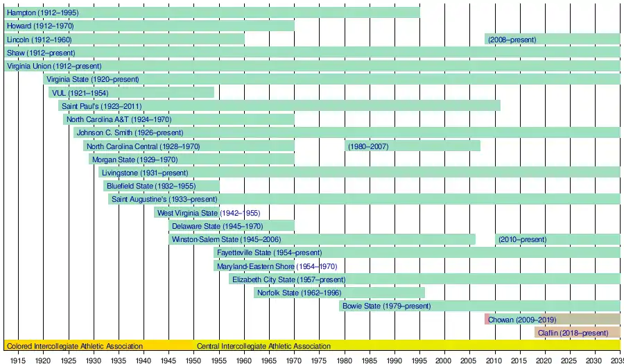Open Morgan State (1929–1970) entry
624x364 pixels.
(x=135, y=160)
